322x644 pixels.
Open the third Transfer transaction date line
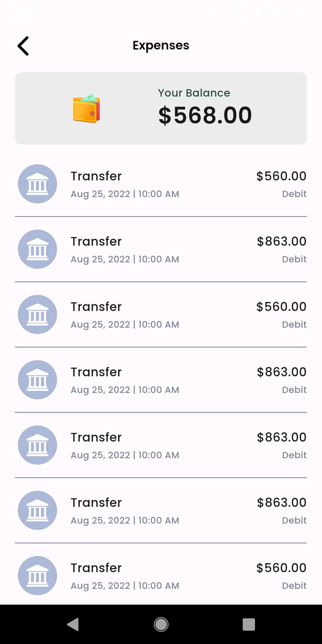tap(125, 324)
